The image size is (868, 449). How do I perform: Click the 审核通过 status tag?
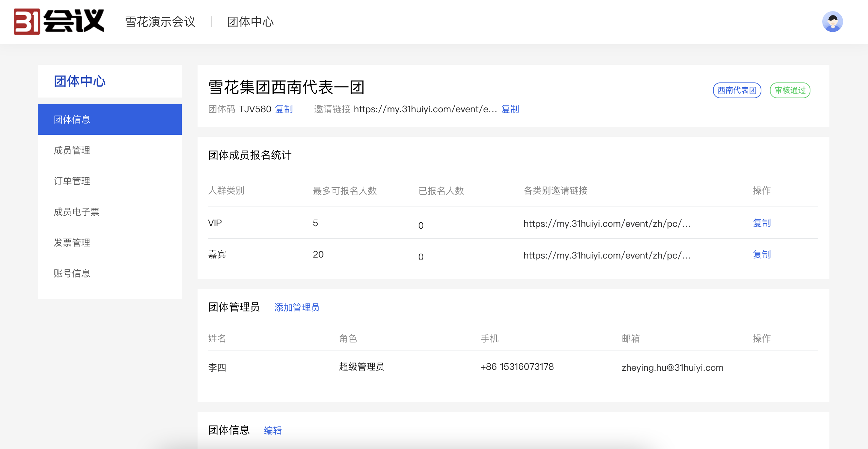pos(790,90)
